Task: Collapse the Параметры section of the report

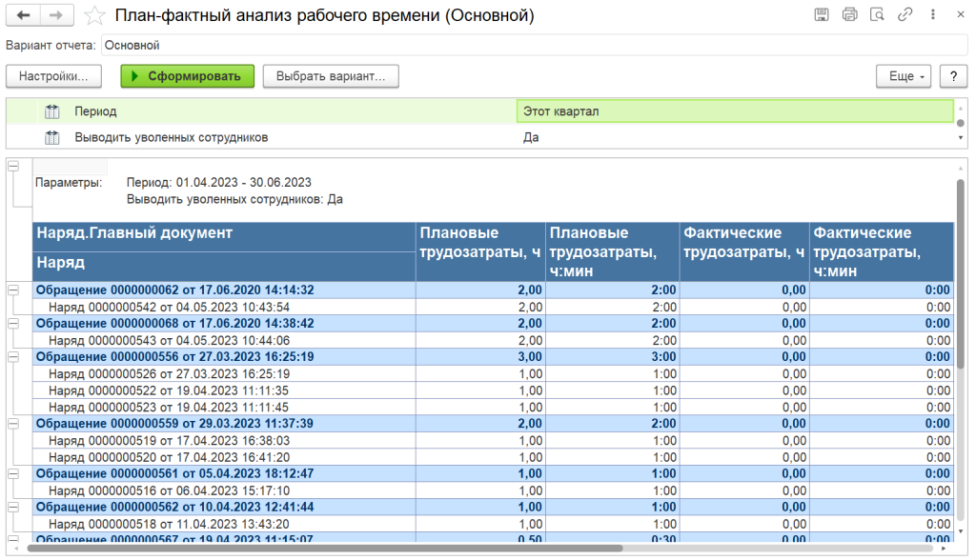Action: coord(13,167)
